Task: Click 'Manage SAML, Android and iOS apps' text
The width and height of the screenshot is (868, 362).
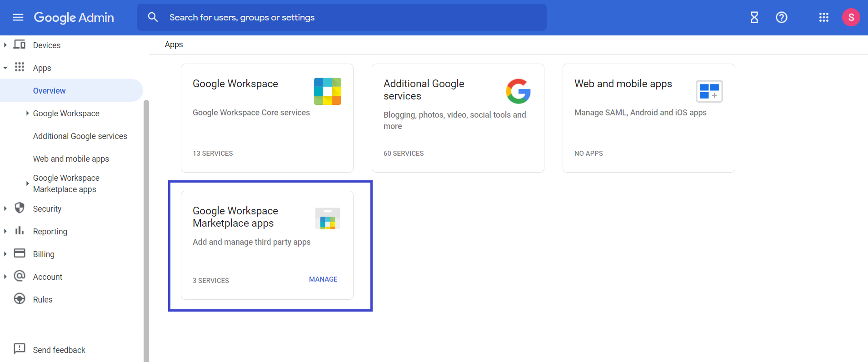Action: tap(640, 113)
